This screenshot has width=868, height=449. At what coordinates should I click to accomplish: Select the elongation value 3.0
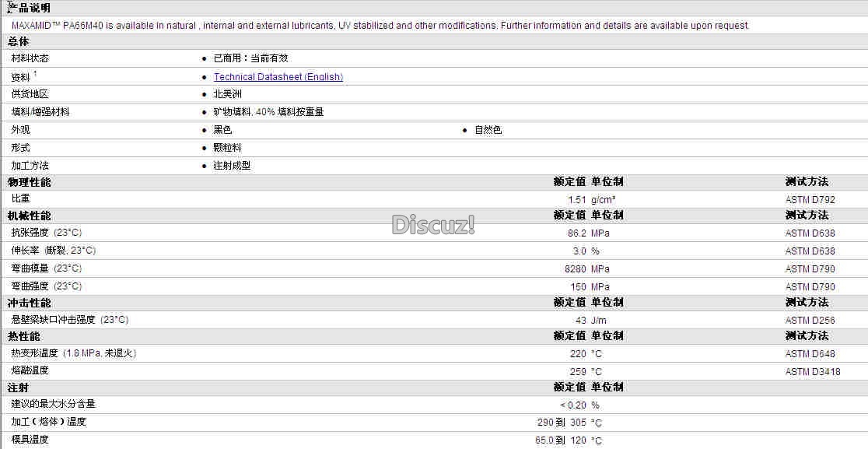[x=579, y=251]
